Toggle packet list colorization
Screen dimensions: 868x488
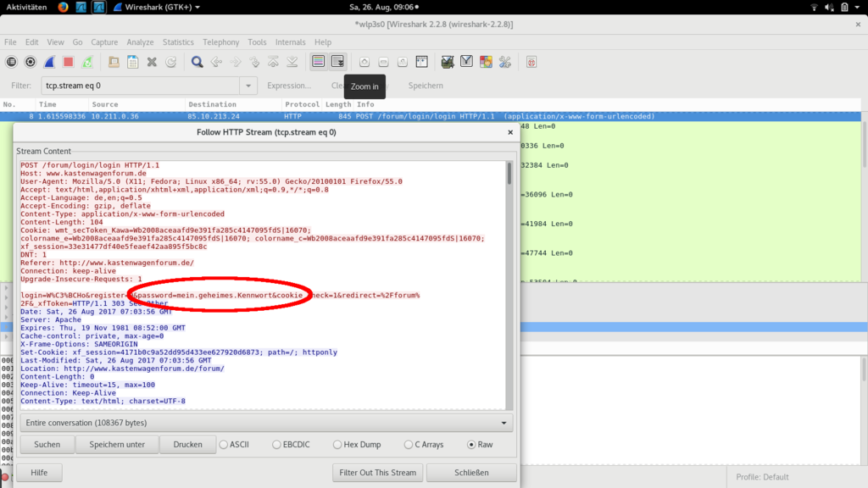click(x=319, y=62)
